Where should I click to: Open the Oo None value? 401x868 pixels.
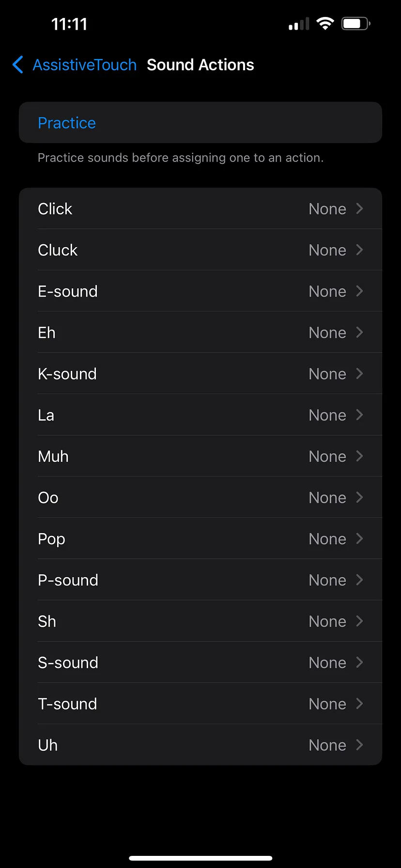coord(327,497)
